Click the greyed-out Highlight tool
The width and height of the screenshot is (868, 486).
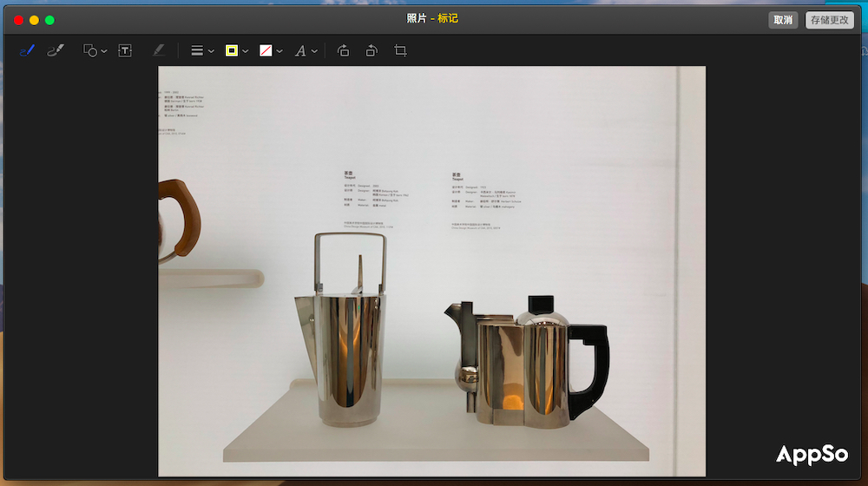pos(158,51)
